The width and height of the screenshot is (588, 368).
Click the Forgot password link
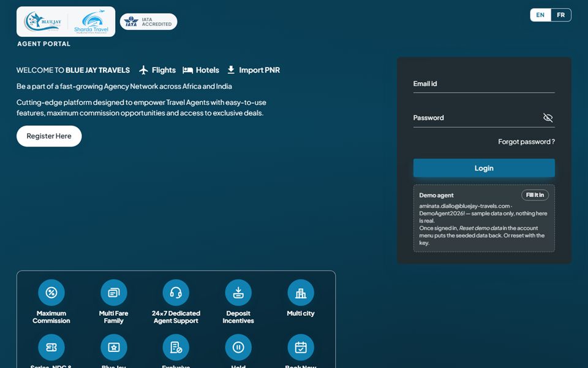(x=527, y=142)
